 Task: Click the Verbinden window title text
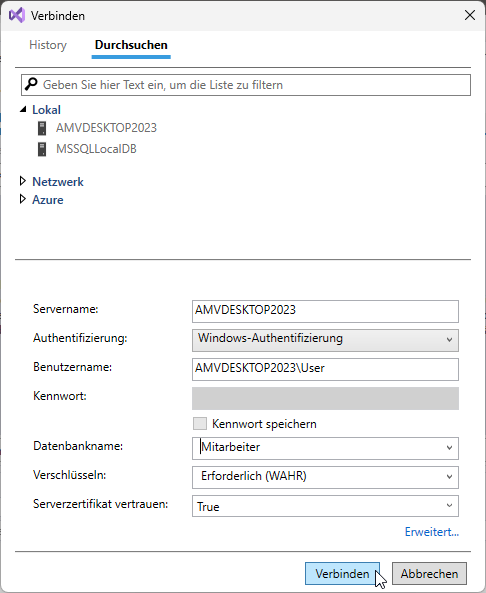tap(58, 16)
